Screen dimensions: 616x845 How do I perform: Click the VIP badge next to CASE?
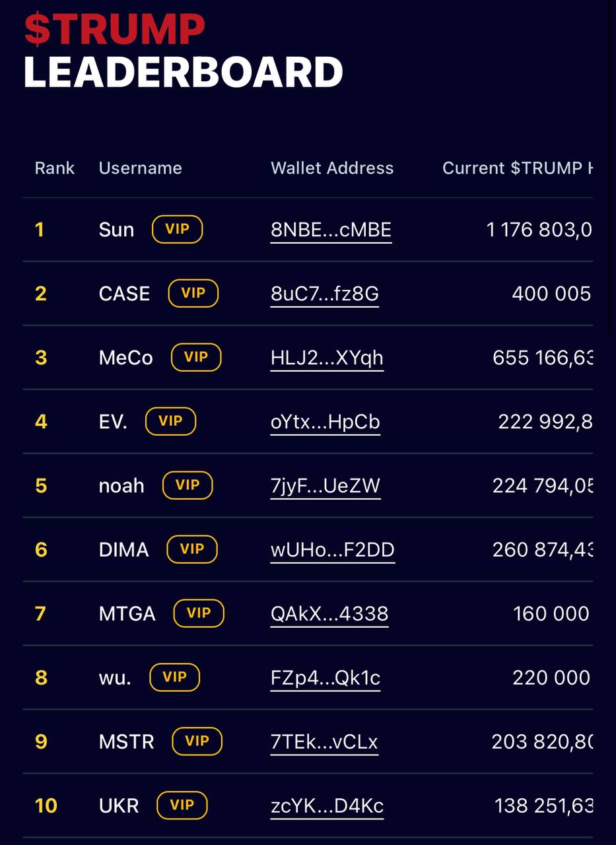tap(193, 293)
